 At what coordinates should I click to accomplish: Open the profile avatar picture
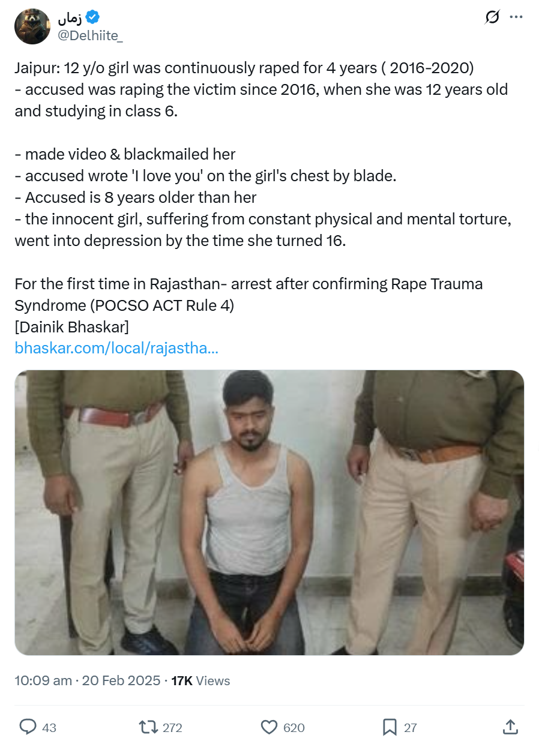click(32, 26)
